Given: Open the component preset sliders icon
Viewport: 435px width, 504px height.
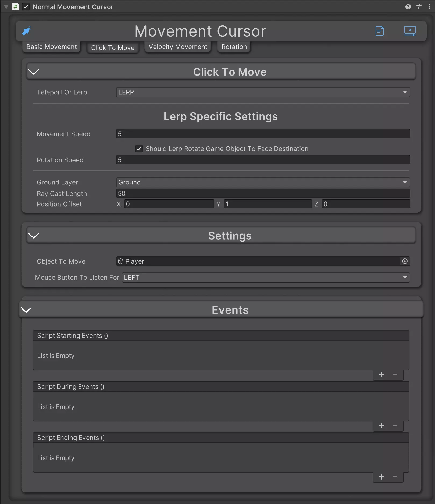Looking at the screenshot, I should (x=419, y=7).
